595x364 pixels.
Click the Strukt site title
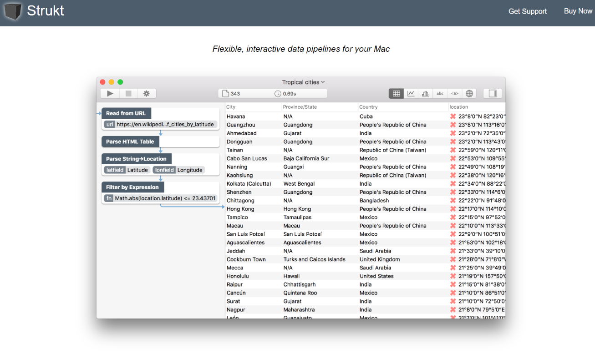[x=46, y=10]
